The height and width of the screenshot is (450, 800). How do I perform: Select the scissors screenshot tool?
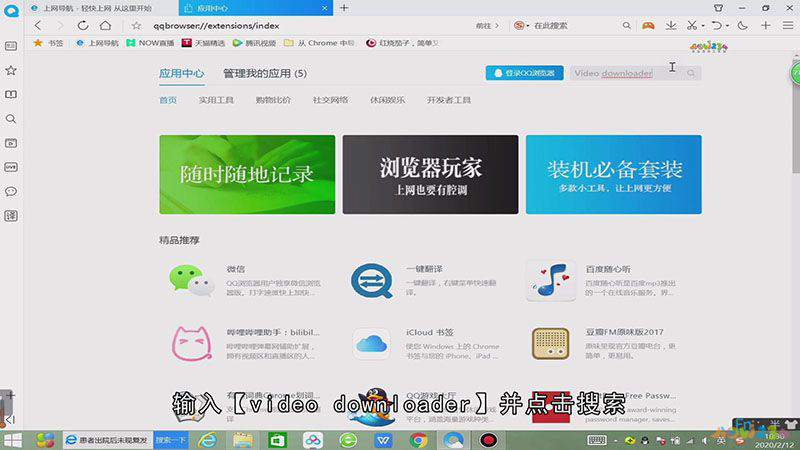point(692,26)
